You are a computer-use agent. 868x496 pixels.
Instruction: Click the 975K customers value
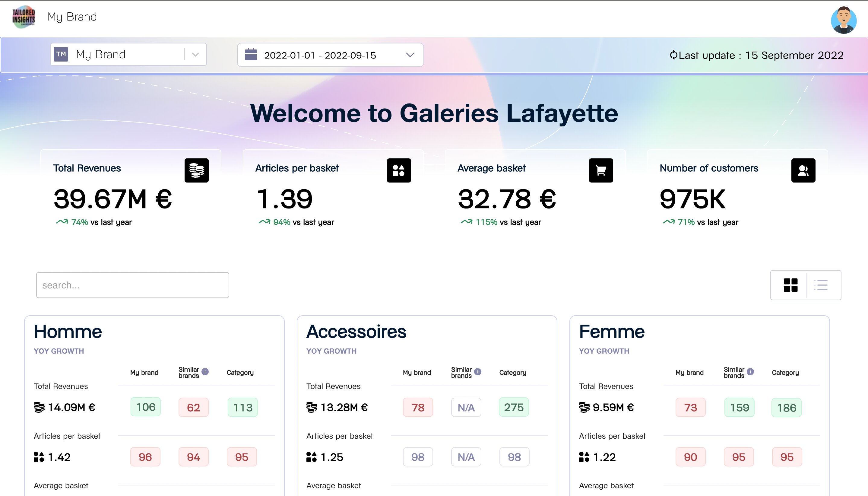693,199
